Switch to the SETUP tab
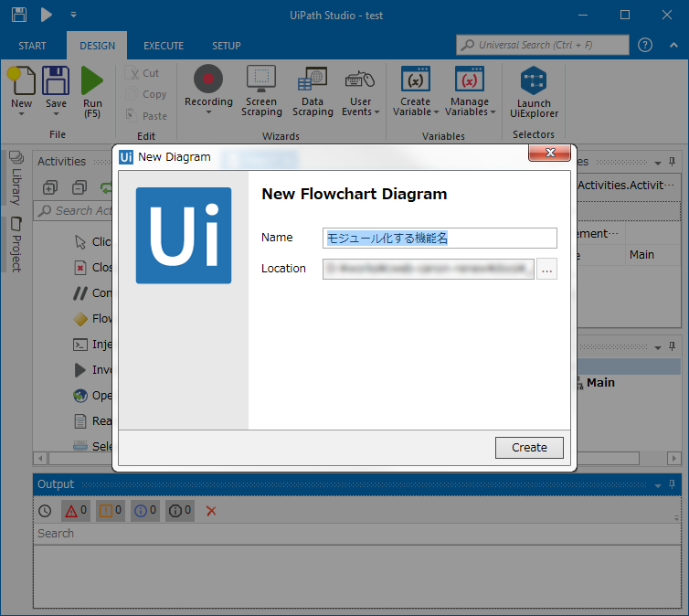 227,46
